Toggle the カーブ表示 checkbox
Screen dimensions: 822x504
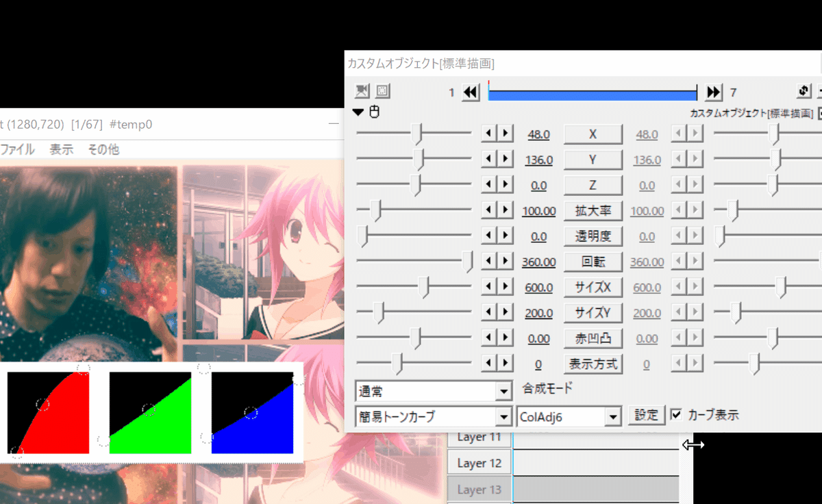tap(677, 414)
